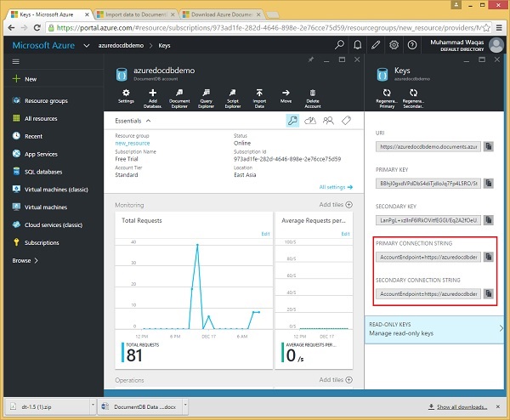Open the Tags icon in Essentials
The image size is (510, 420).
346,121
